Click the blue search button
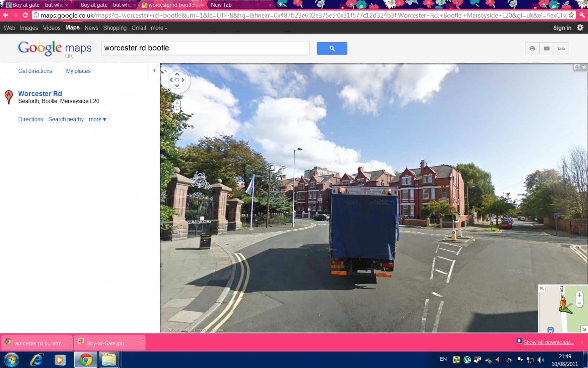The height and width of the screenshot is (368, 588). (332, 48)
